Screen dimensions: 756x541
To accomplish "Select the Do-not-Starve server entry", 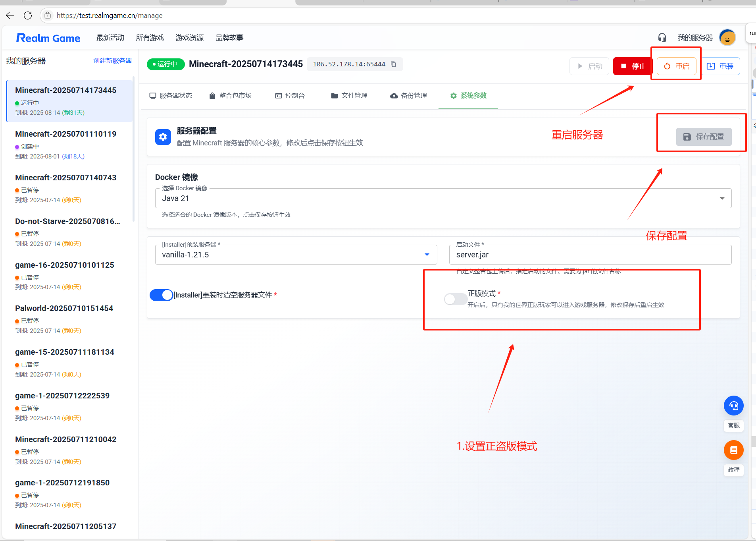I will pyautogui.click(x=70, y=232).
